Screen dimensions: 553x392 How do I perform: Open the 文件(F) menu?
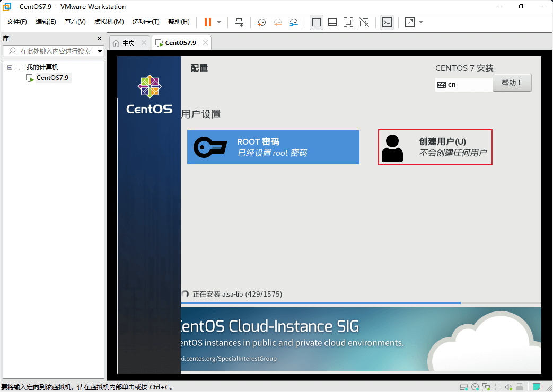click(x=16, y=22)
